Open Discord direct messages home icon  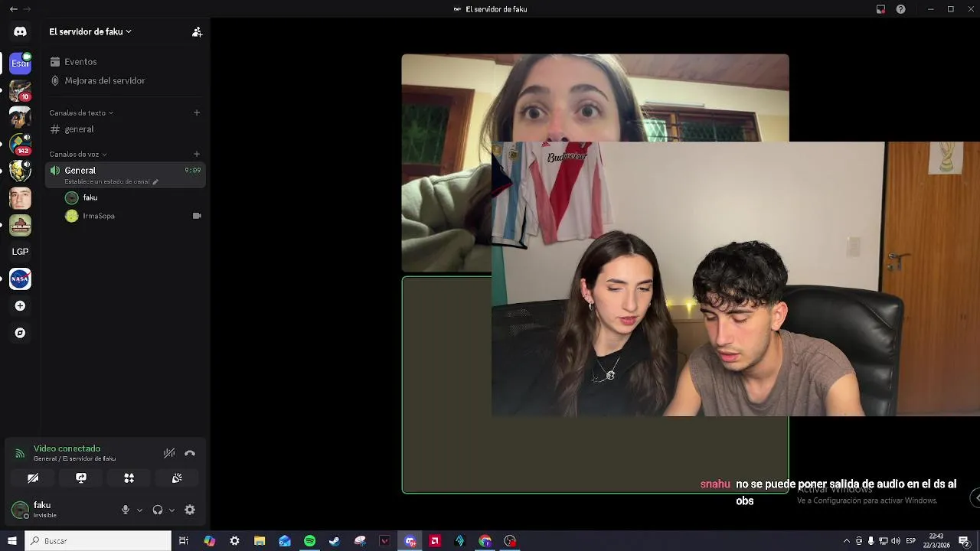click(20, 32)
